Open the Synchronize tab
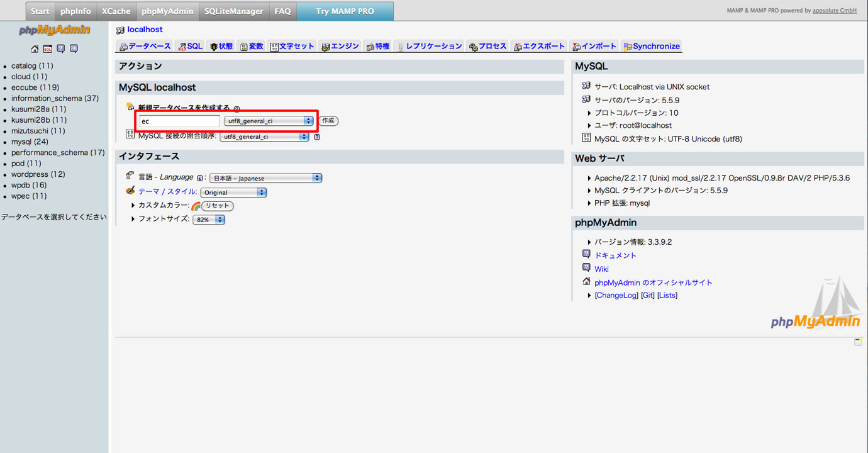Screen dimensions: 868x453 tap(651, 46)
